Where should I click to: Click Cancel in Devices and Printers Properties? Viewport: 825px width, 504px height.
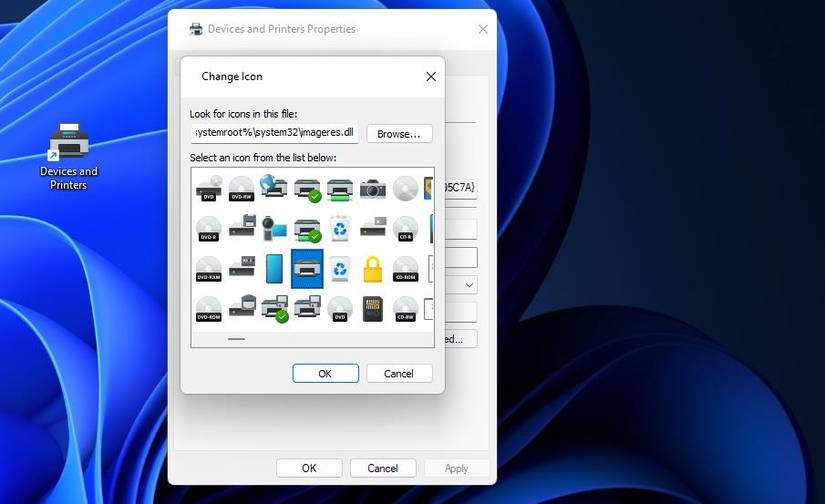[x=383, y=468]
